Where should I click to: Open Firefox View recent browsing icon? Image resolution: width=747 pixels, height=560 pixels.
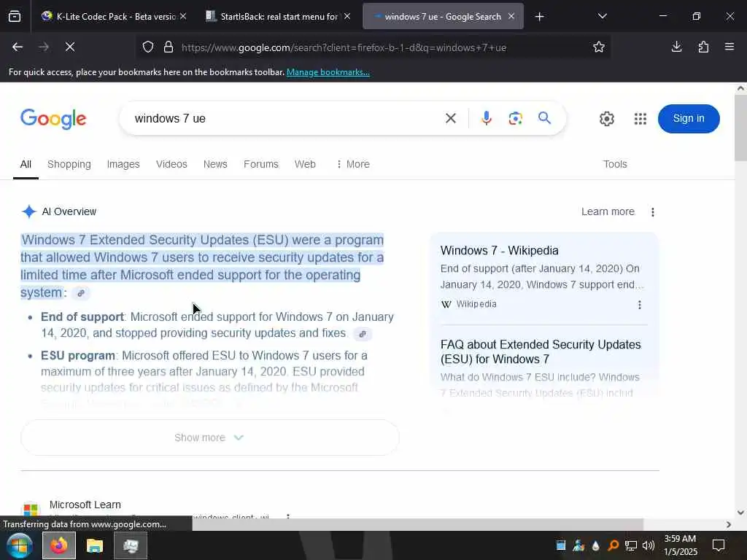[15, 17]
